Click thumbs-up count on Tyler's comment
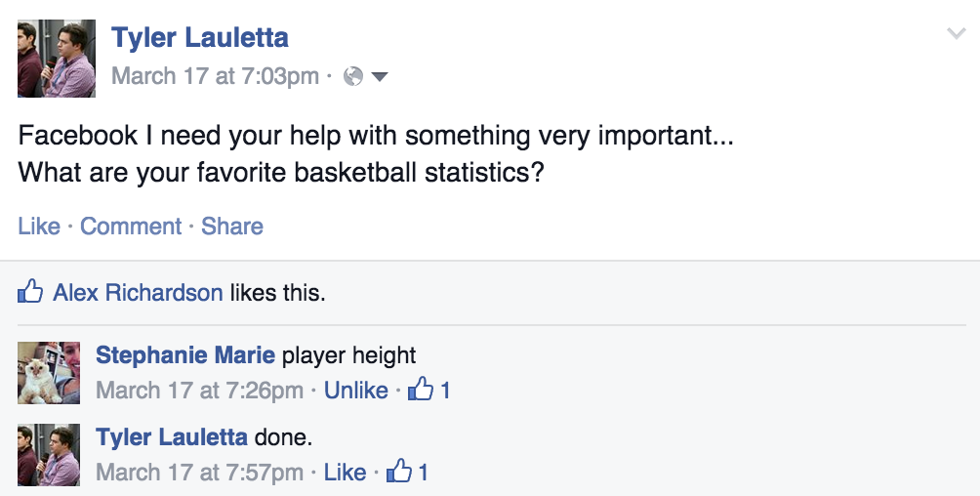This screenshot has height=496, width=980. point(409,473)
